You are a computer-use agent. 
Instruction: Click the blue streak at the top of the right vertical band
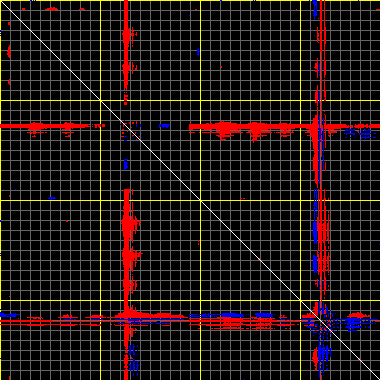pos(315,8)
